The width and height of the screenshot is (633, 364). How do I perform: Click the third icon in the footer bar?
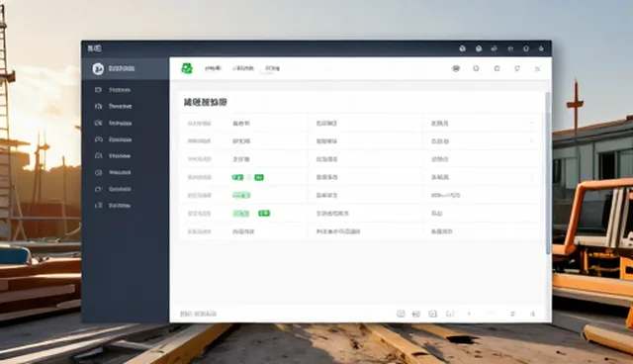(433, 314)
